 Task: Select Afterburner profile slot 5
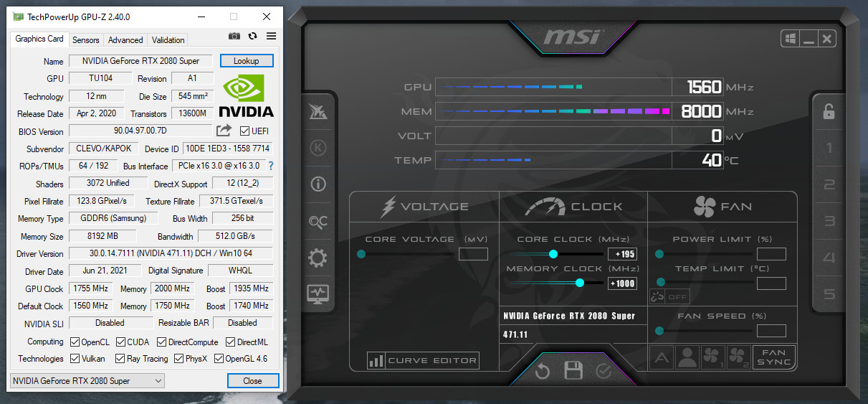tap(829, 294)
